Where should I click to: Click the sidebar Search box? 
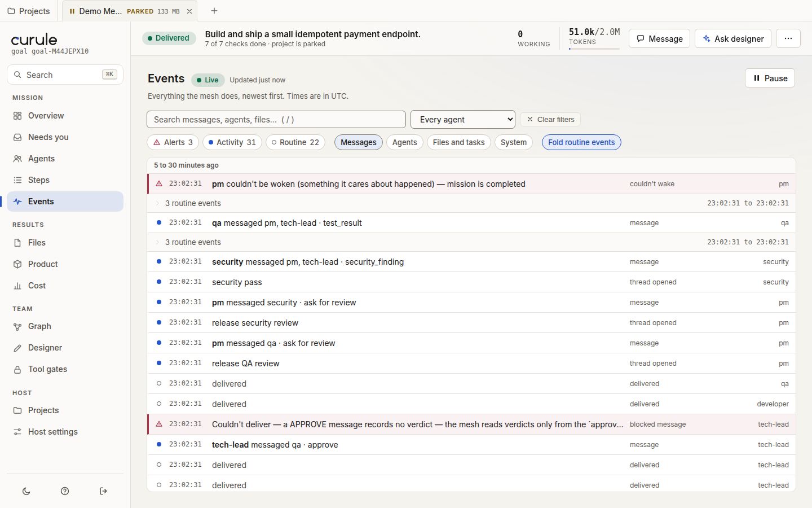(x=65, y=75)
